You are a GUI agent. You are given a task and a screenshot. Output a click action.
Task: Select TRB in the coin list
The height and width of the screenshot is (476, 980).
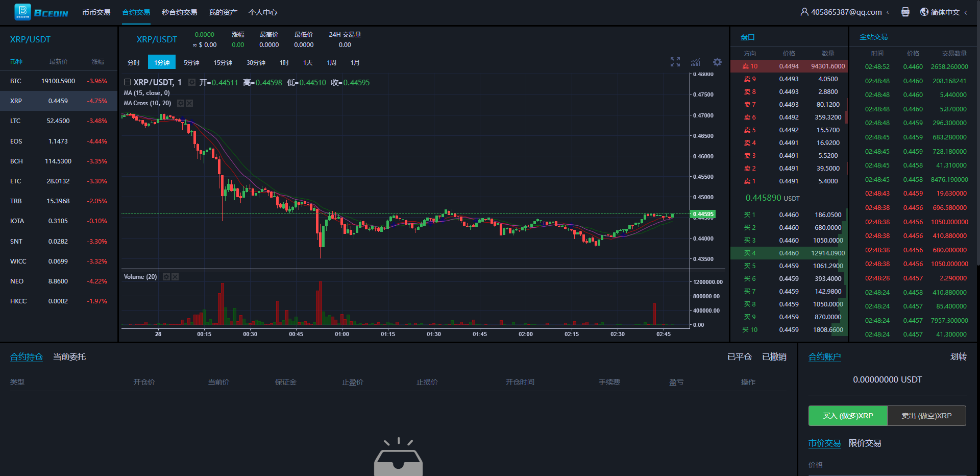coord(59,201)
